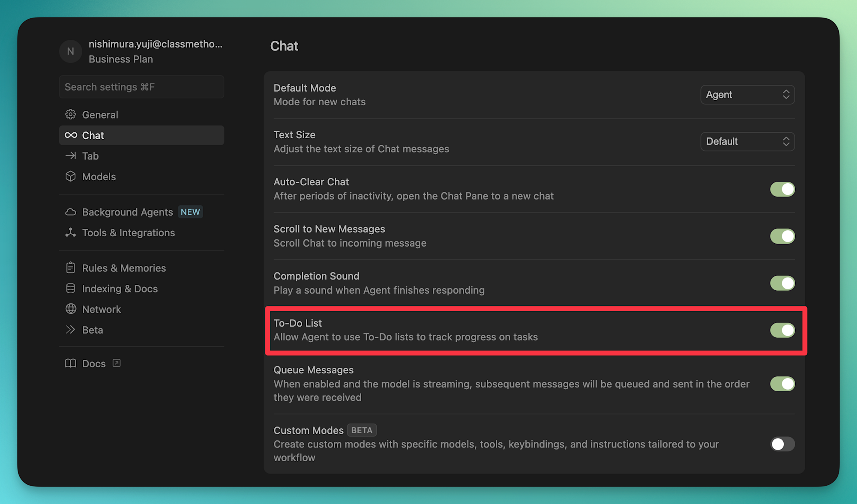857x504 pixels.
Task: Select the Chat settings section
Action: tap(141, 135)
